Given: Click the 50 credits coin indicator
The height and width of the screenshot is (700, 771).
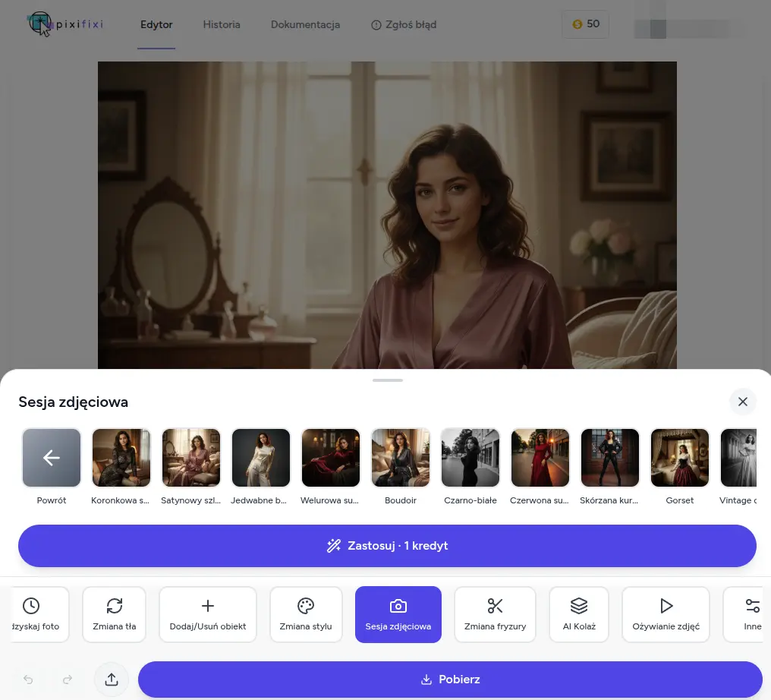Looking at the screenshot, I should tap(586, 24).
